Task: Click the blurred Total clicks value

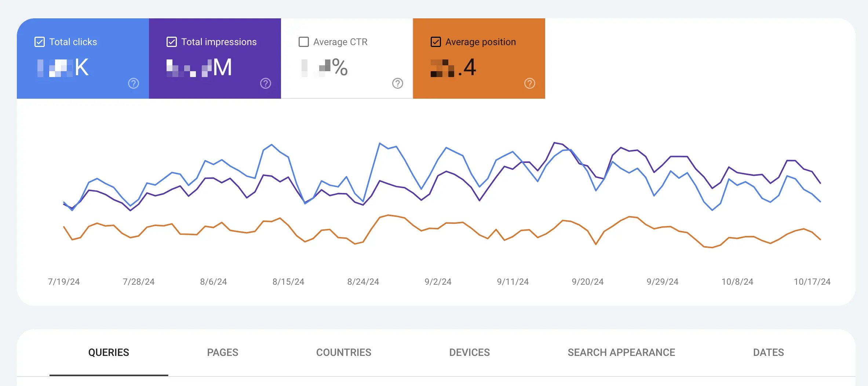Action: pos(63,68)
